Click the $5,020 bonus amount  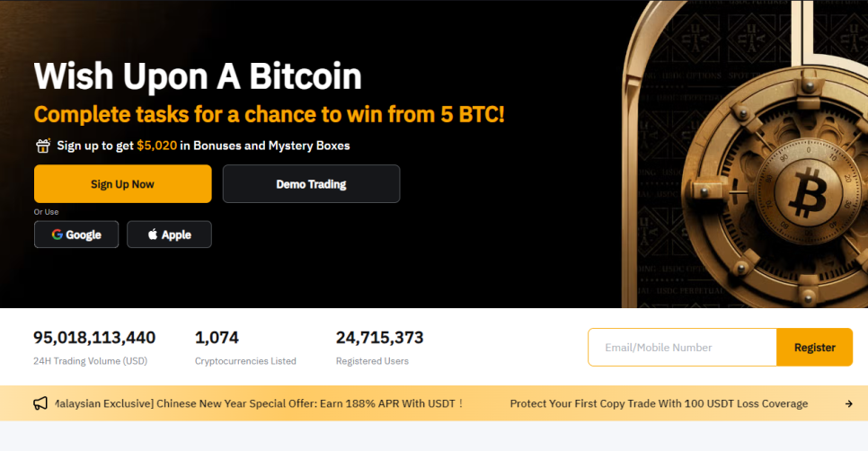156,146
